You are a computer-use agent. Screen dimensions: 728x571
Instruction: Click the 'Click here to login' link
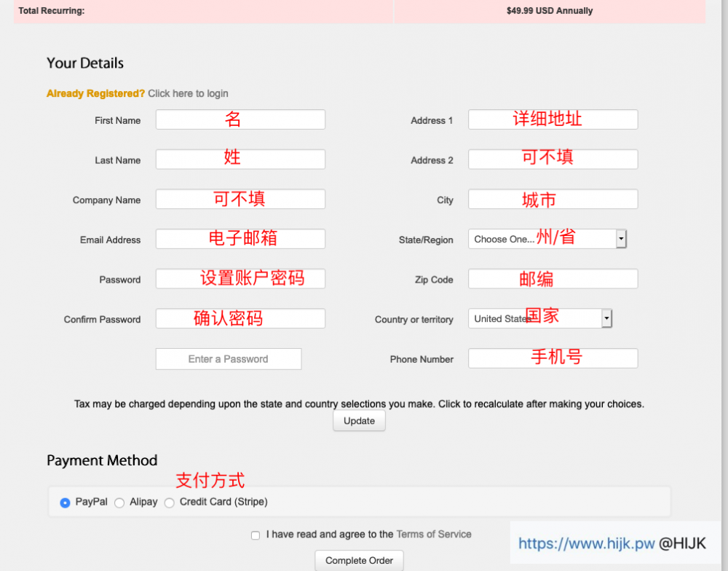click(188, 94)
